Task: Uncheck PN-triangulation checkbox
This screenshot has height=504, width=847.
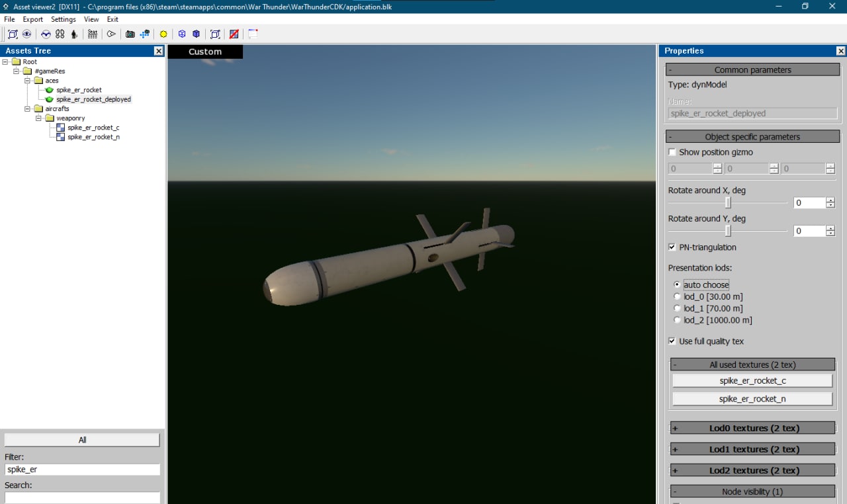Action: pos(672,247)
